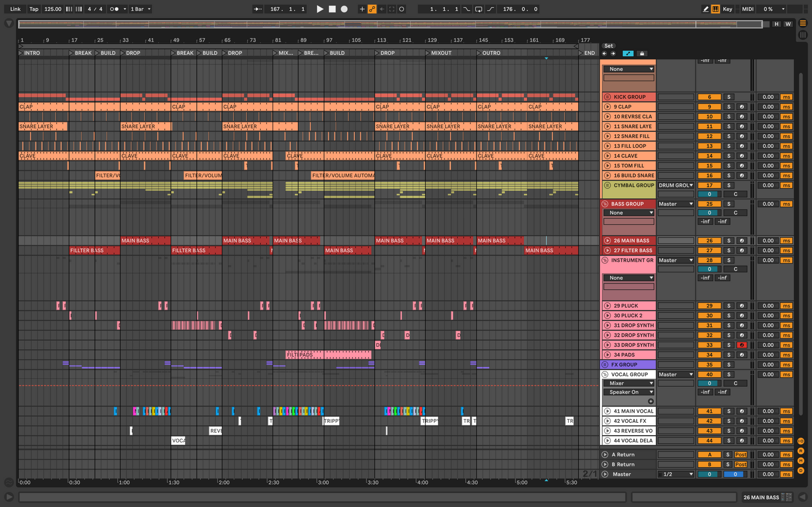Toggle the MIDI map mode
The height and width of the screenshot is (507, 812).
click(x=747, y=9)
